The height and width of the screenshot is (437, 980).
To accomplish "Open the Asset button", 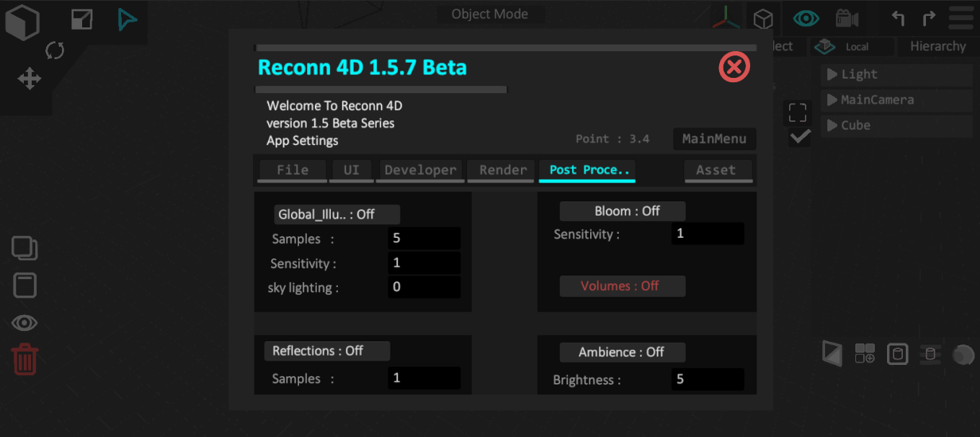I will (x=718, y=170).
